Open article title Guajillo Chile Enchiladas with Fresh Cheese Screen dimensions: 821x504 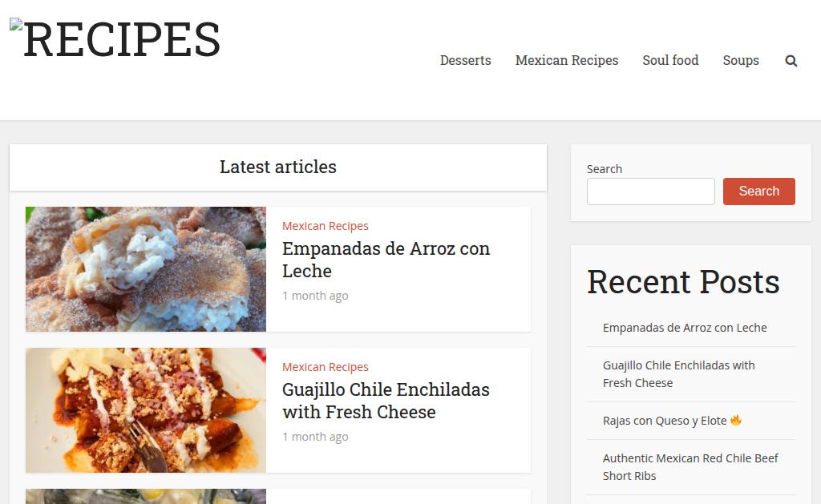(386, 401)
